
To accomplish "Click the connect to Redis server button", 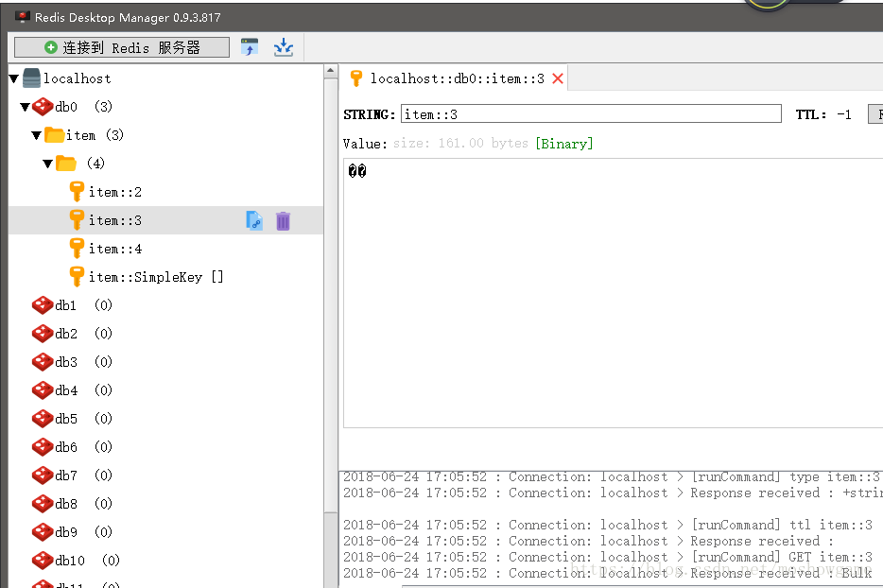I will (x=122, y=47).
